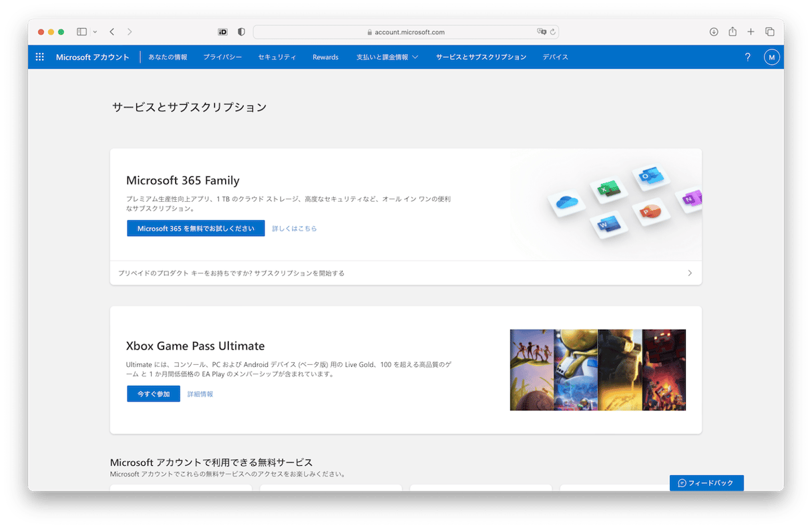Open the sidebar dropdown arrow in Safari
Screen dimensions: 812x528
(95, 31)
